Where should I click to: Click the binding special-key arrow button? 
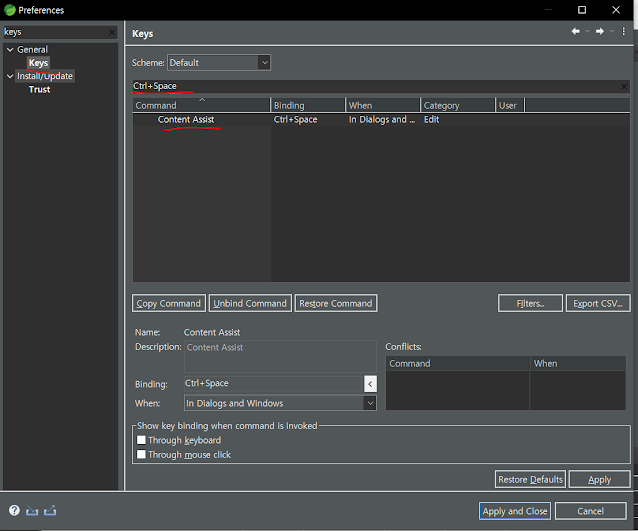pyautogui.click(x=370, y=384)
